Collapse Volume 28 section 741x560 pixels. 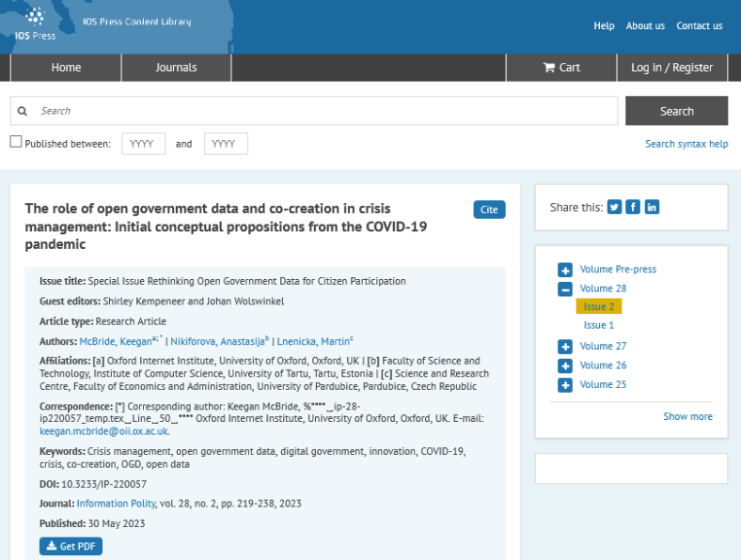click(565, 289)
